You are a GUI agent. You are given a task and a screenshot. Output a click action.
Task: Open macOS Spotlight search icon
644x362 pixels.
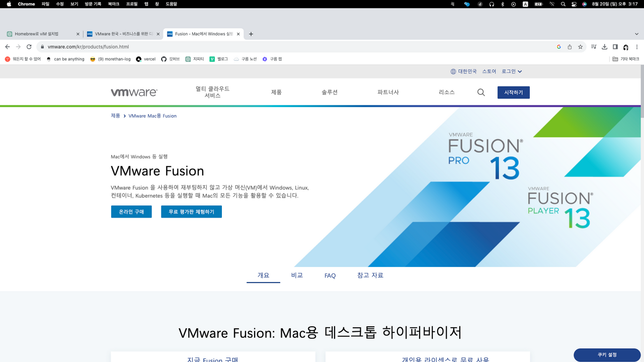[563, 4]
